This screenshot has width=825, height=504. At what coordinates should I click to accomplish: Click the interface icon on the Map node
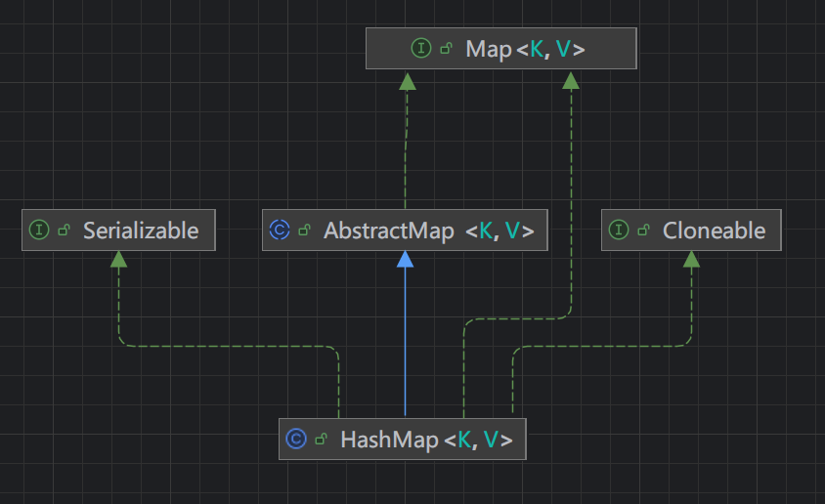(421, 49)
